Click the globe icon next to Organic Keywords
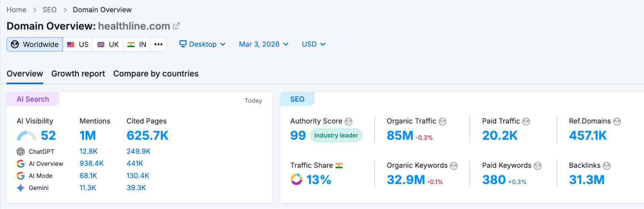Viewport: 644px width, 209px height. [x=454, y=166]
